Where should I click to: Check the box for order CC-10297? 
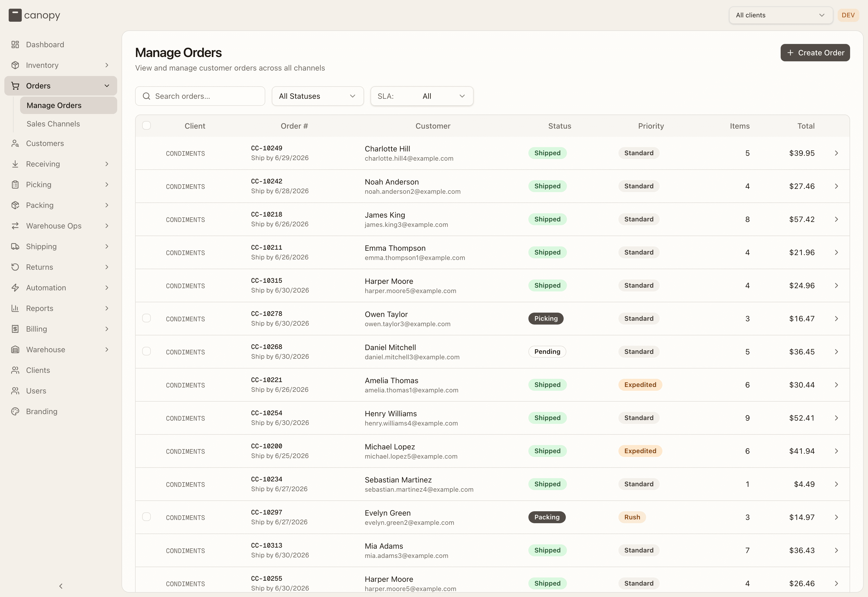click(146, 517)
